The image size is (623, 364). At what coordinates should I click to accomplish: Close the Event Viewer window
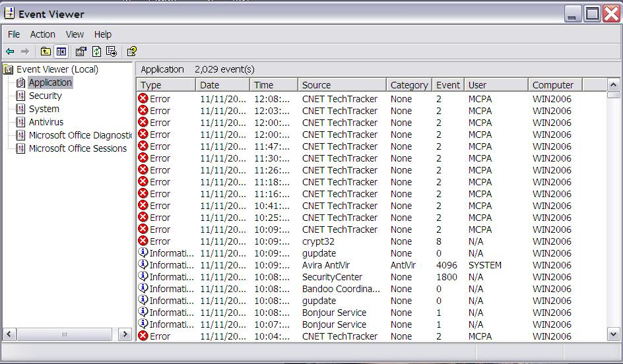coord(612,14)
